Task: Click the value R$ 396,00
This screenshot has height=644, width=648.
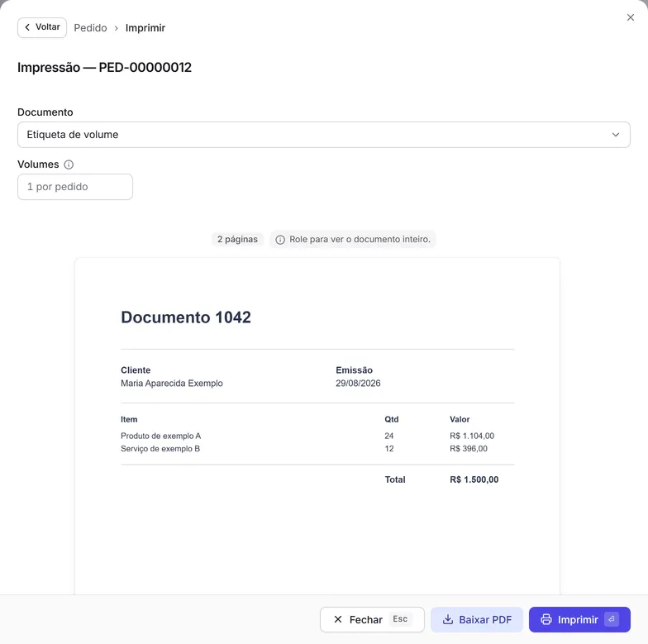Action: pyautogui.click(x=468, y=448)
